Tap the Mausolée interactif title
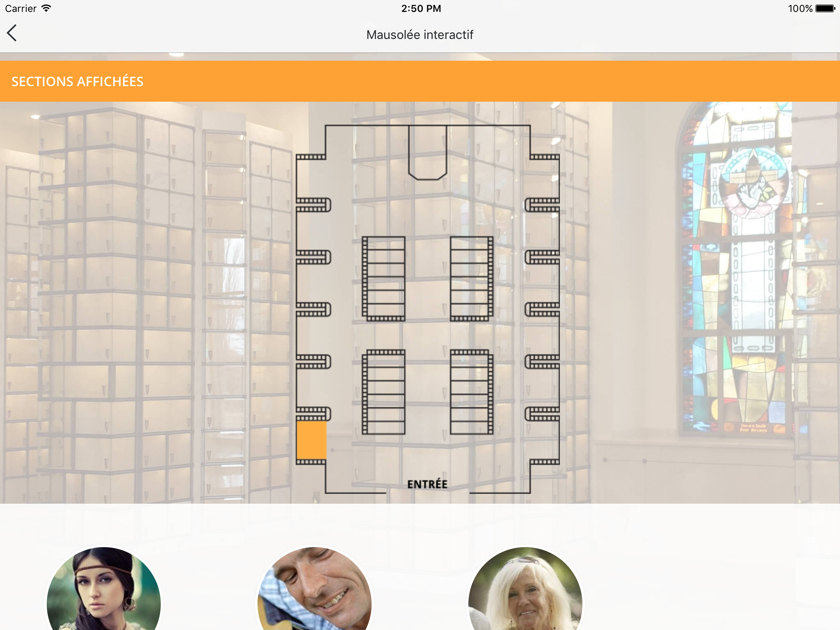The height and width of the screenshot is (630, 840). click(420, 35)
